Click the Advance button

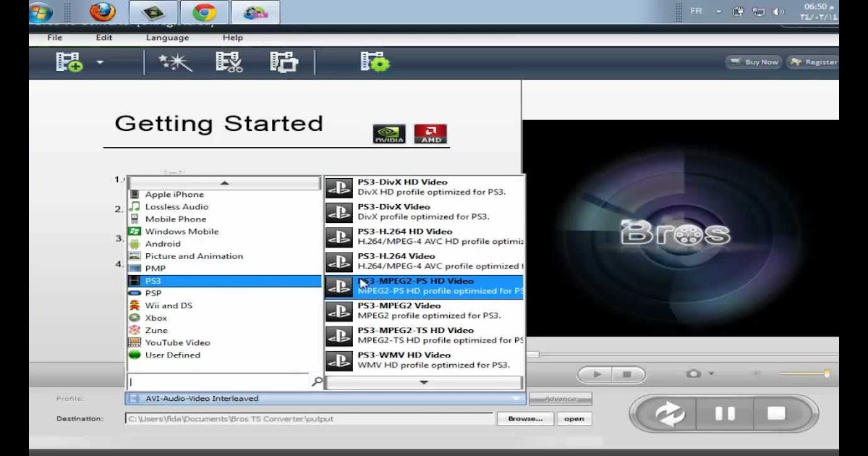561,399
